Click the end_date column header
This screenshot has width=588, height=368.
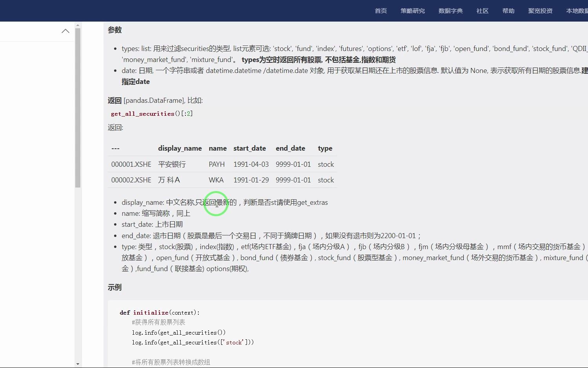(x=290, y=148)
